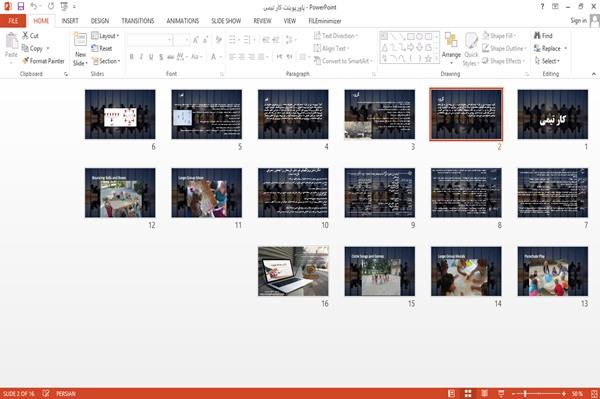Open the Help question mark icon

tap(542, 7)
